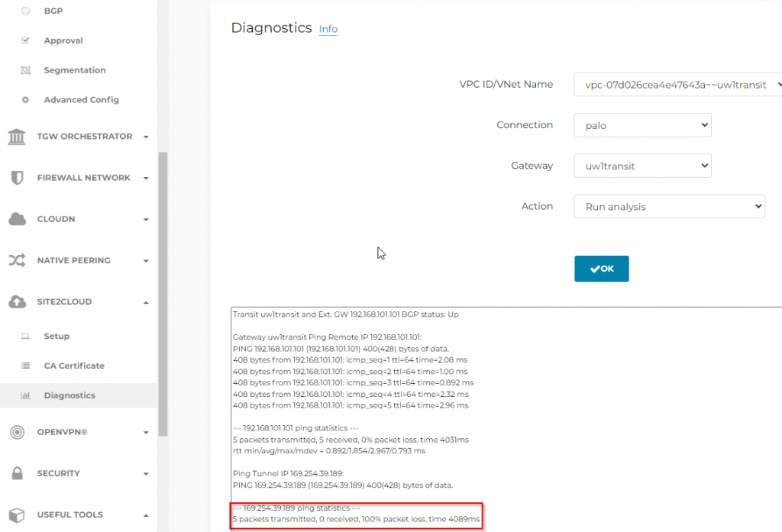Image resolution: width=782 pixels, height=532 pixels.
Task: Expand the Native Peering menu arrow
Action: (x=146, y=261)
